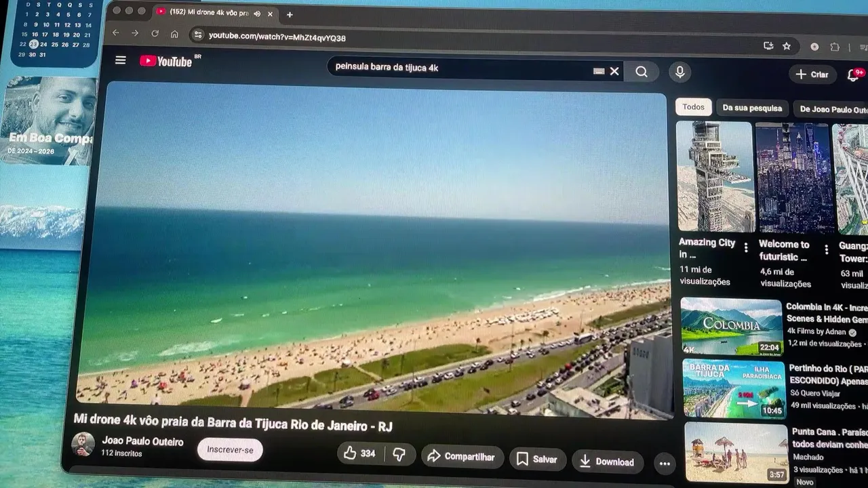The width and height of the screenshot is (868, 488).
Task: Go forward in browser history
Action: (x=135, y=33)
